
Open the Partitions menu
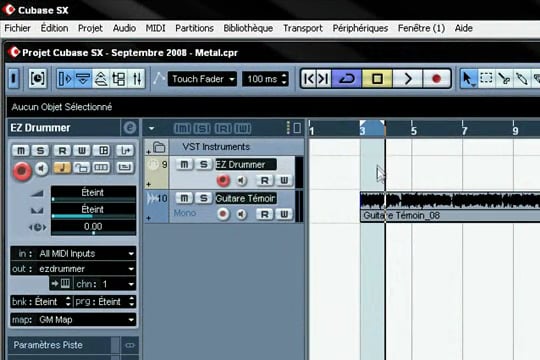pos(195,28)
